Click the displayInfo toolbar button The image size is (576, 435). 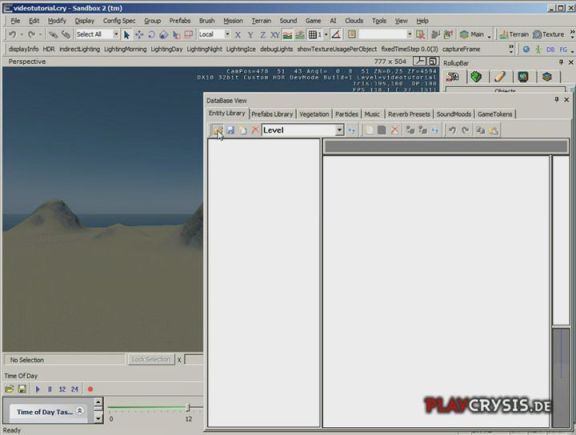click(x=24, y=49)
